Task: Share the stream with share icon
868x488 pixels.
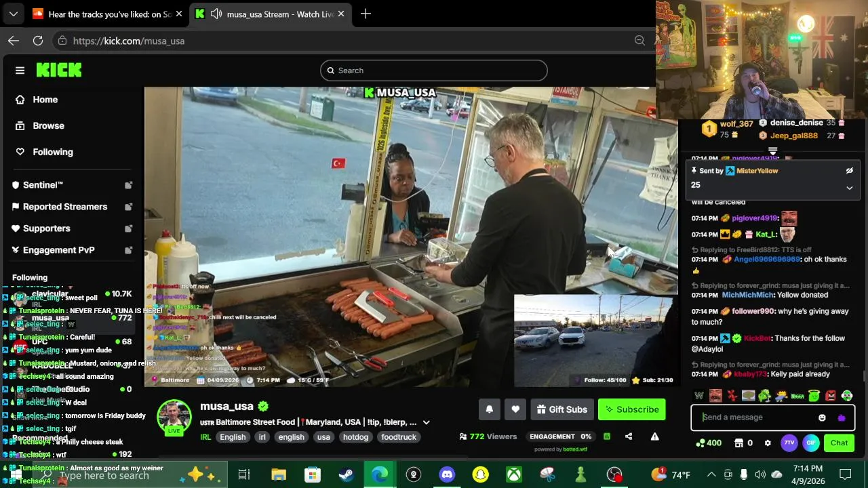Action: coord(629,436)
